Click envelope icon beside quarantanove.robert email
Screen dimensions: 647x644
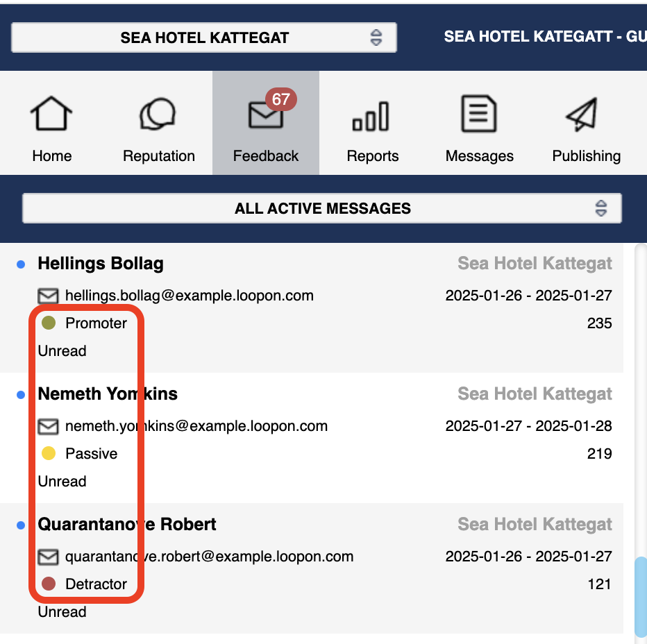(48, 557)
